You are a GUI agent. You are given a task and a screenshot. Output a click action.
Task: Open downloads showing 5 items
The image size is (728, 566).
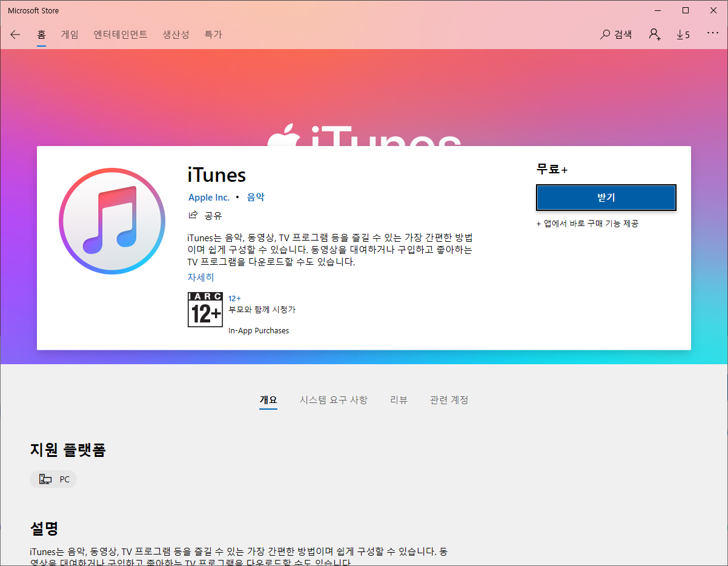[683, 35]
